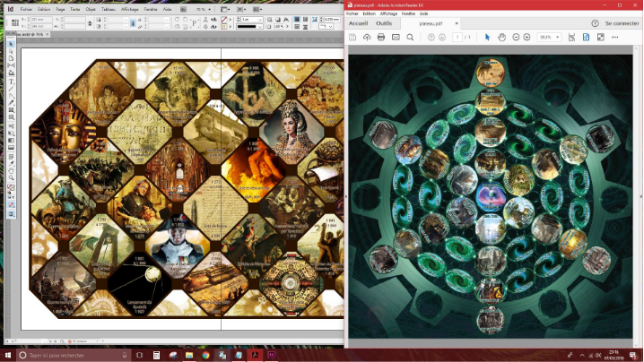The height and width of the screenshot is (362, 644).
Task: Zoom out using the minus icon in Acrobat
Action: click(x=516, y=38)
